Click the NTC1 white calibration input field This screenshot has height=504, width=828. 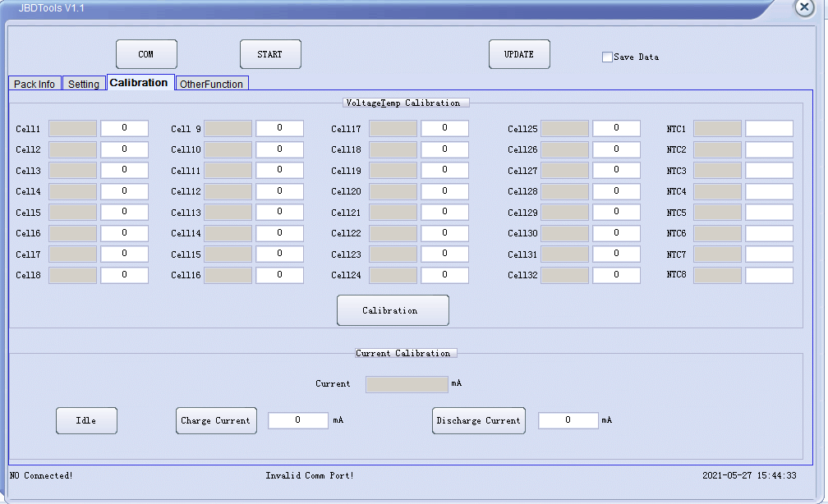pos(769,129)
